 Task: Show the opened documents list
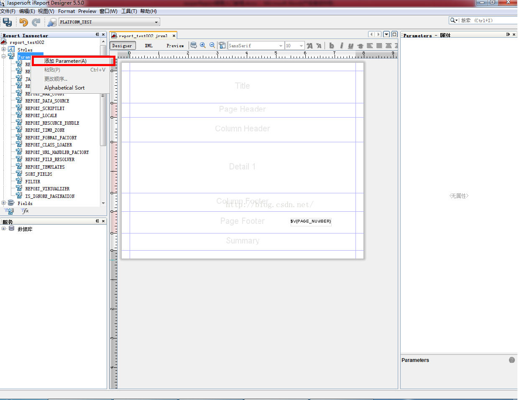coord(387,34)
